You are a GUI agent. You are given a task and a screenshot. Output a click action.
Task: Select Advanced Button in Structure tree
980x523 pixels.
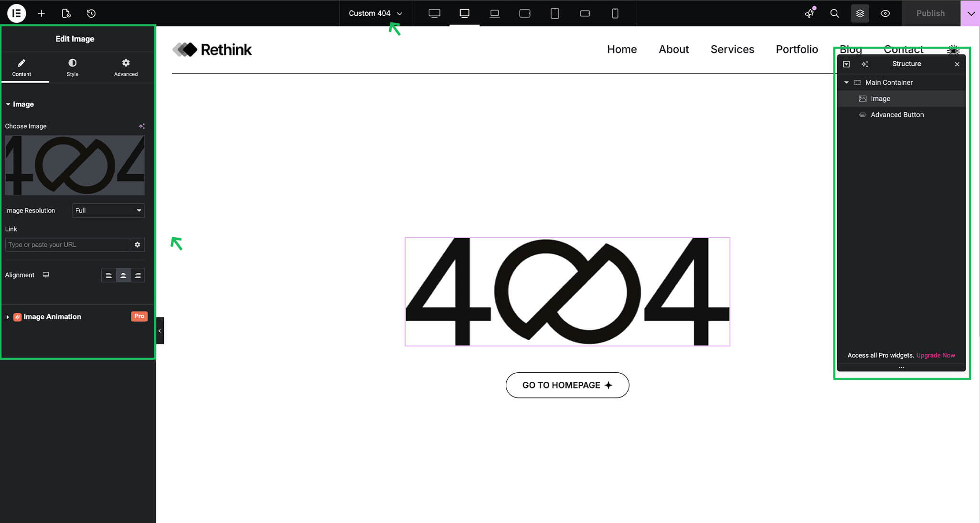pyautogui.click(x=896, y=115)
